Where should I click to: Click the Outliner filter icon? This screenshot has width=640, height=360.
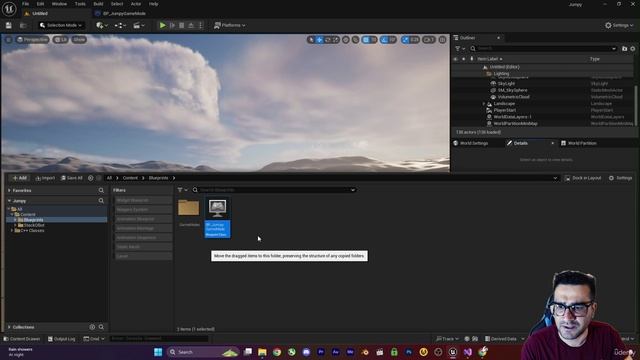pyautogui.click(x=459, y=49)
